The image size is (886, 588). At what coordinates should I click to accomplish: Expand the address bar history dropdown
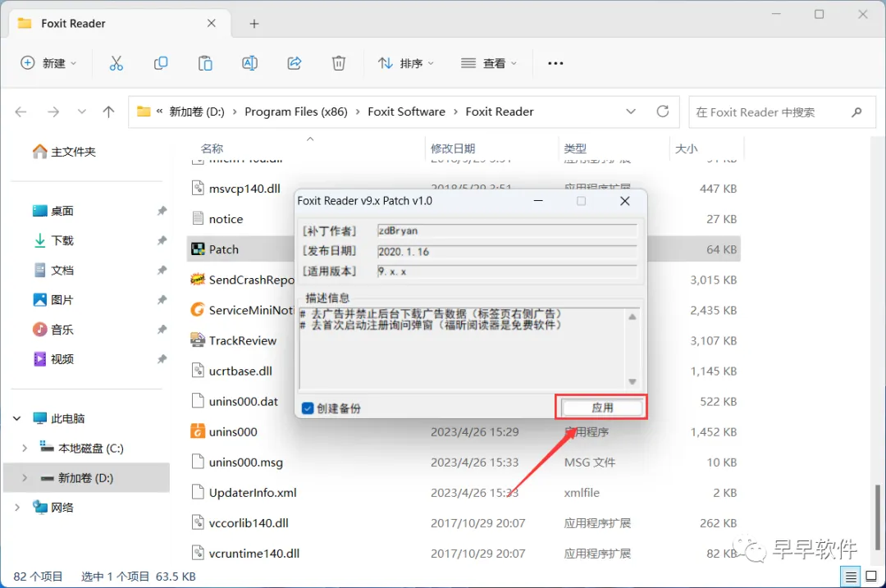point(631,112)
